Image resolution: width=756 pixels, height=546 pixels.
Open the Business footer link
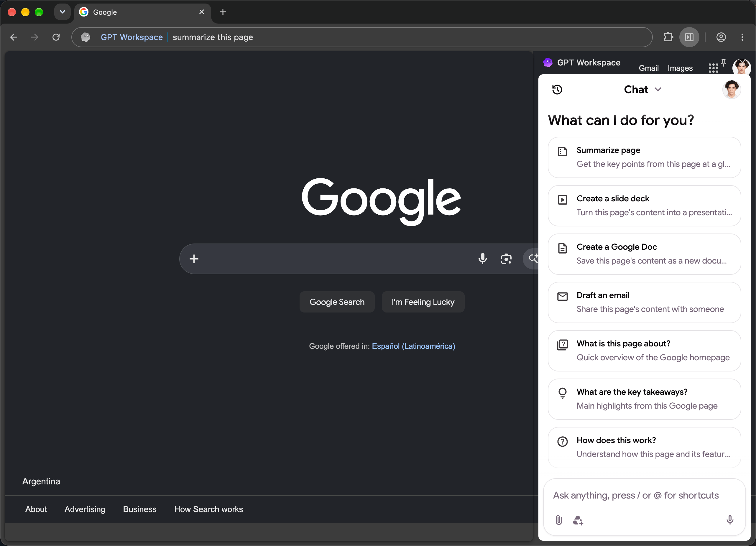tap(140, 509)
